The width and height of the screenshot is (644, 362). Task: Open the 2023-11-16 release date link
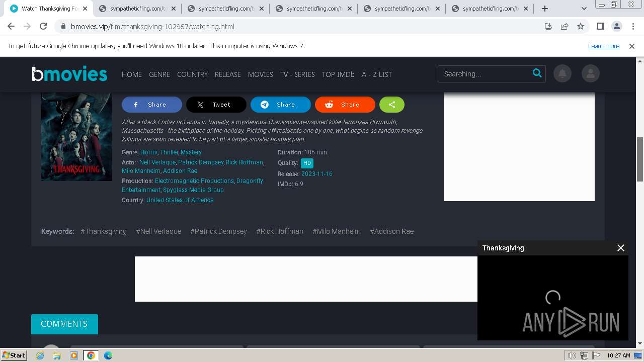tap(317, 174)
